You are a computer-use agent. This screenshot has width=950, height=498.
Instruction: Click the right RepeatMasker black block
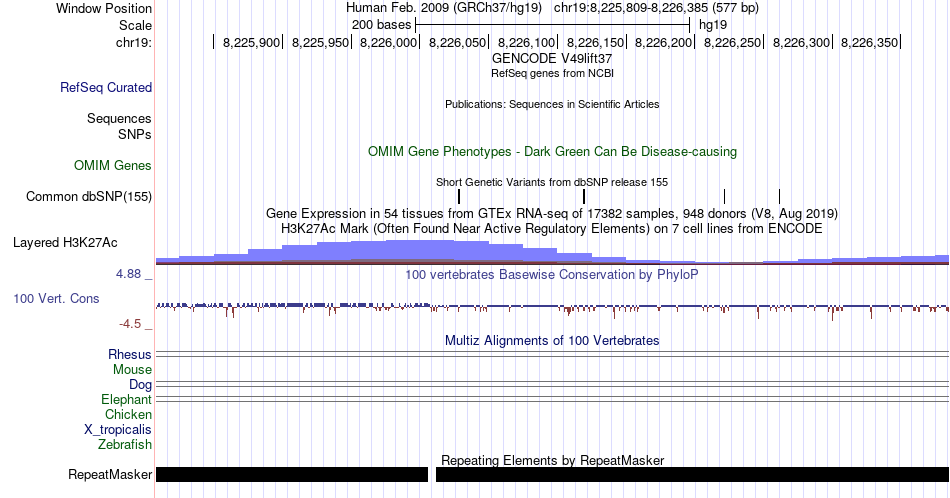[x=693, y=474]
